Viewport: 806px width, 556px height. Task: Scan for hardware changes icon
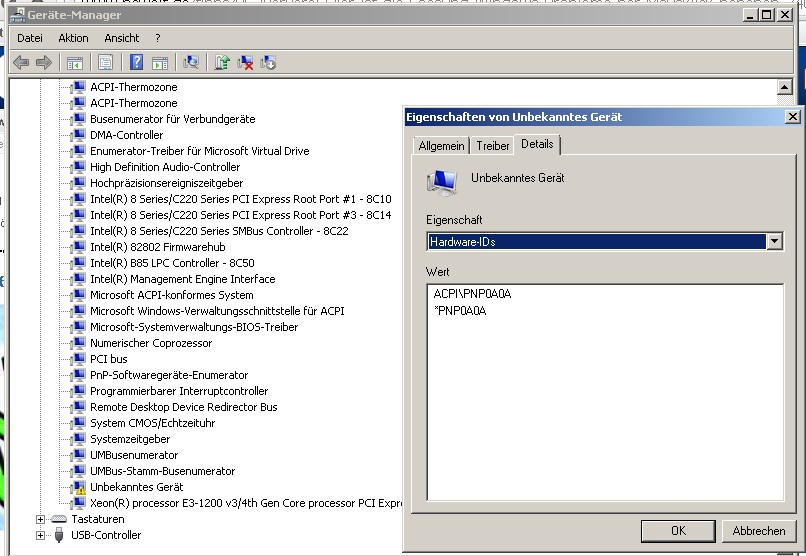[191, 63]
